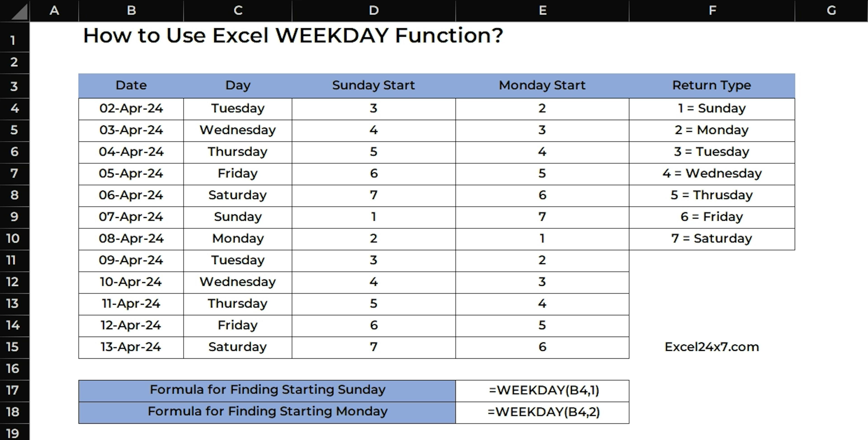Select the Return Type header cell
The width and height of the screenshot is (868, 440).
(x=712, y=85)
